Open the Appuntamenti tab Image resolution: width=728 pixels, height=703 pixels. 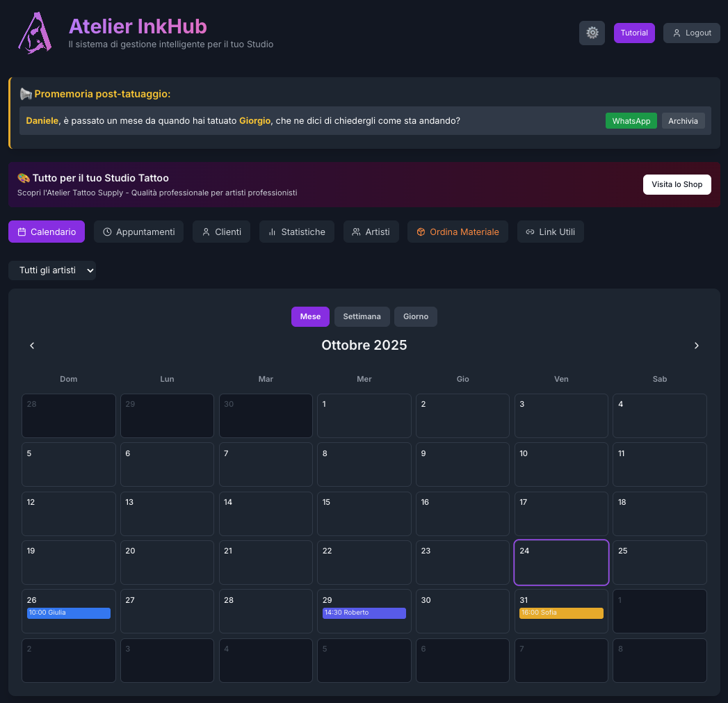click(138, 232)
